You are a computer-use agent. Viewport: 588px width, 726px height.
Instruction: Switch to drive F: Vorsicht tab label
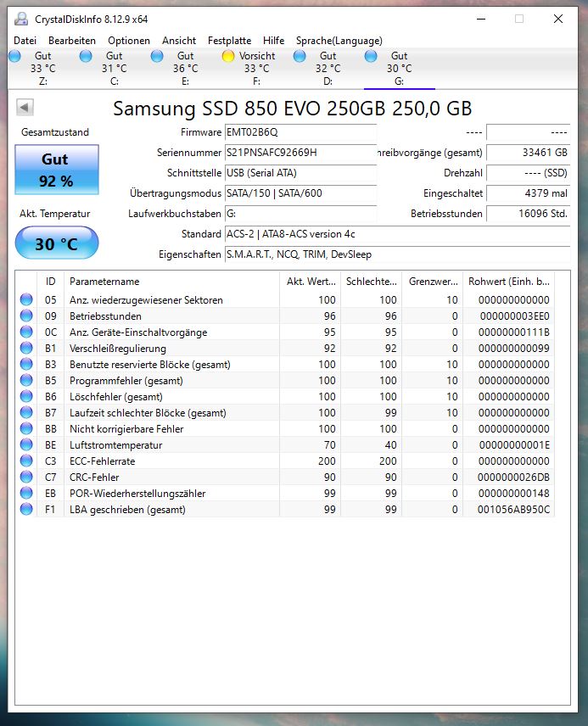coord(257,69)
